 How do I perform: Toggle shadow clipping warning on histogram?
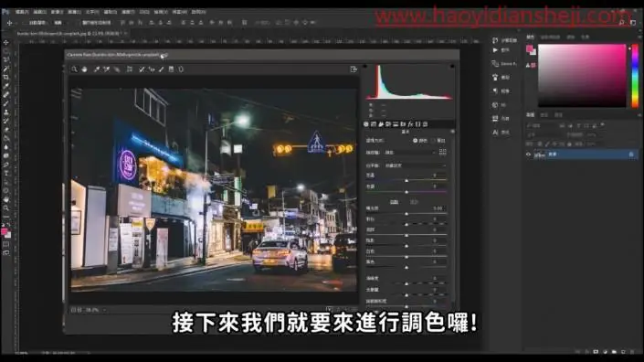pos(365,66)
